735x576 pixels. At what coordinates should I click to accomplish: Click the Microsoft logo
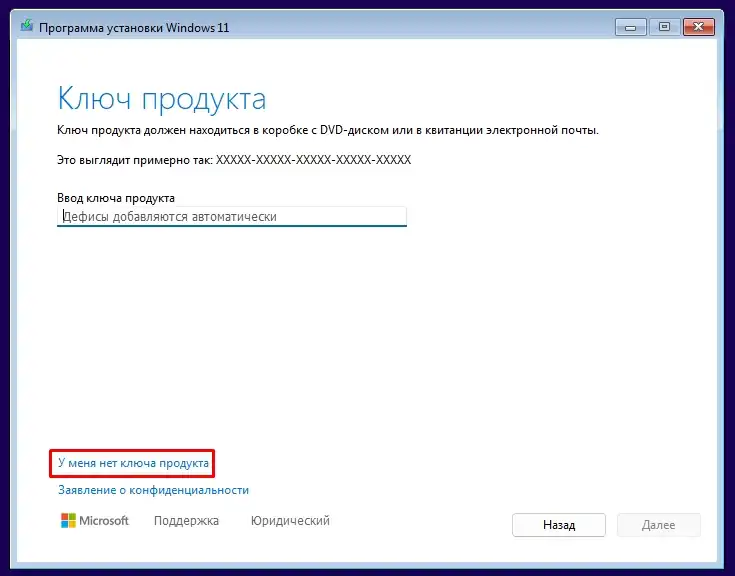[x=95, y=521]
